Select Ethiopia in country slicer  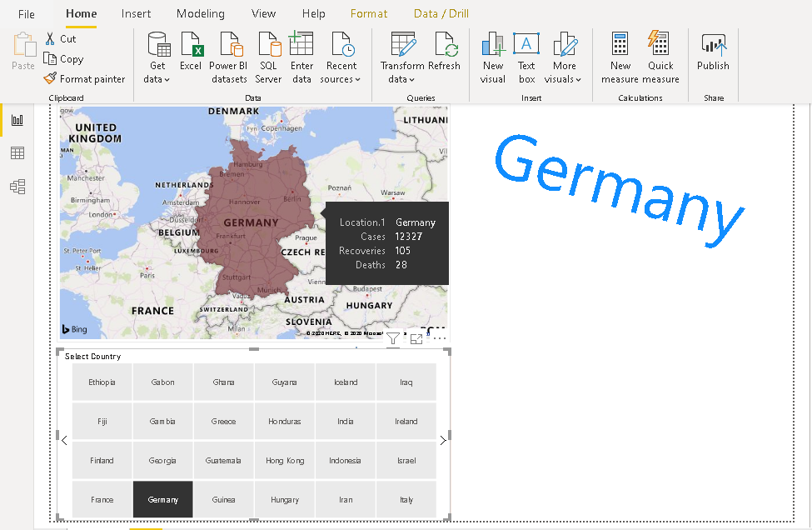coord(102,382)
